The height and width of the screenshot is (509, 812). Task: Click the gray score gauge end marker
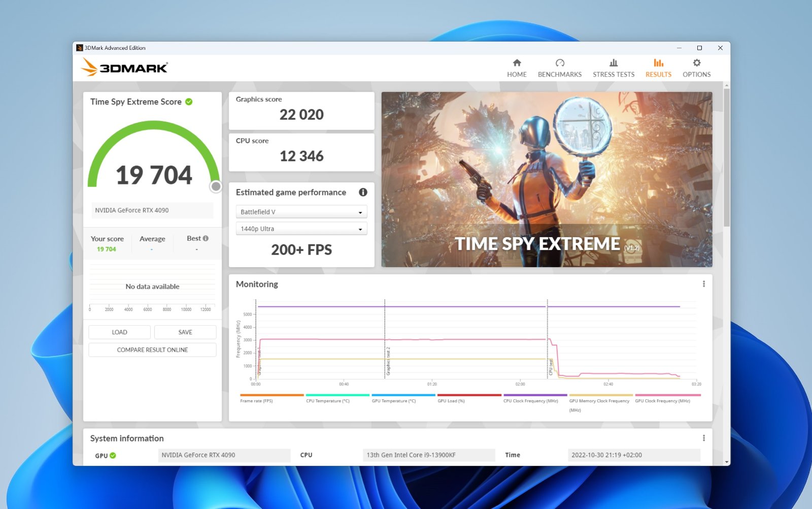point(216,186)
